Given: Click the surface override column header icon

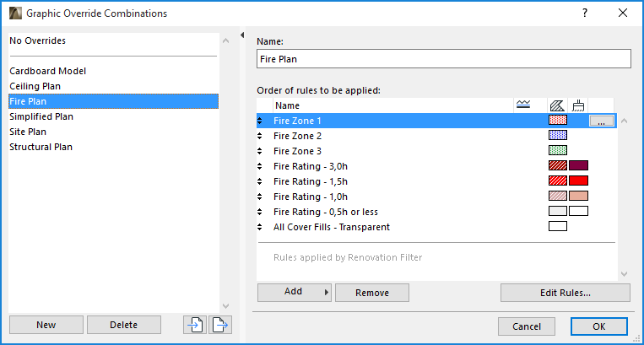Looking at the screenshot, I should point(578,105).
